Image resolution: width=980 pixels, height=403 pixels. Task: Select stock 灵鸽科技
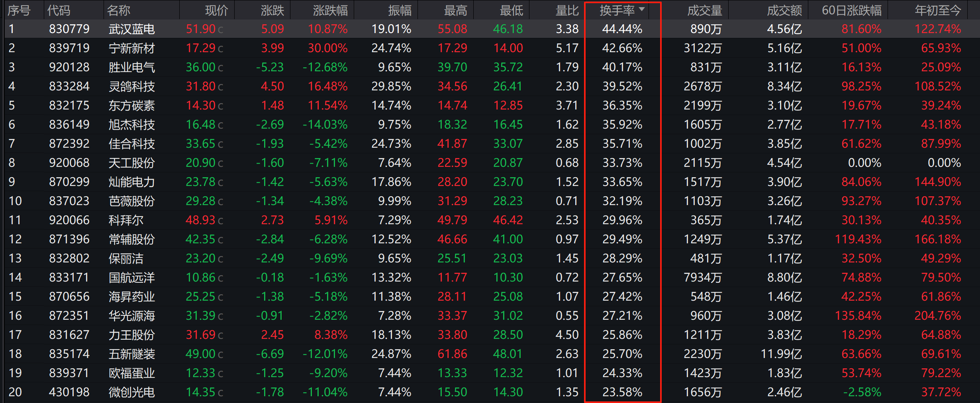tap(132, 86)
